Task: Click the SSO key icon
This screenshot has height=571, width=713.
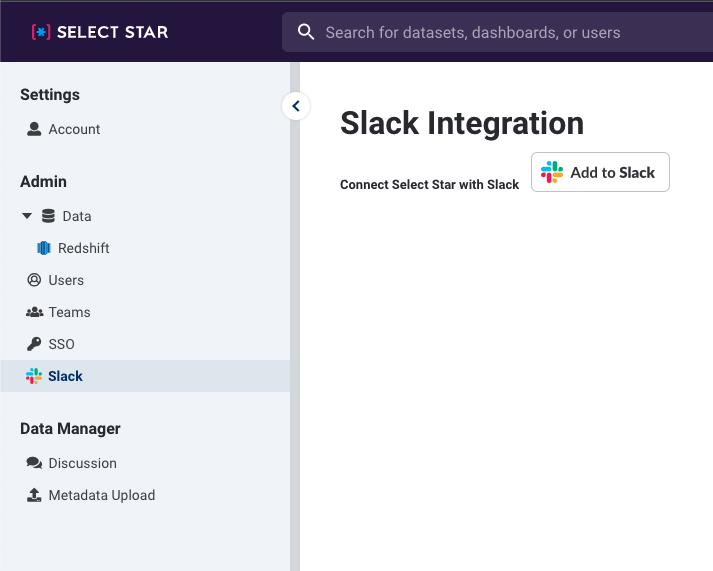Action: pos(34,344)
